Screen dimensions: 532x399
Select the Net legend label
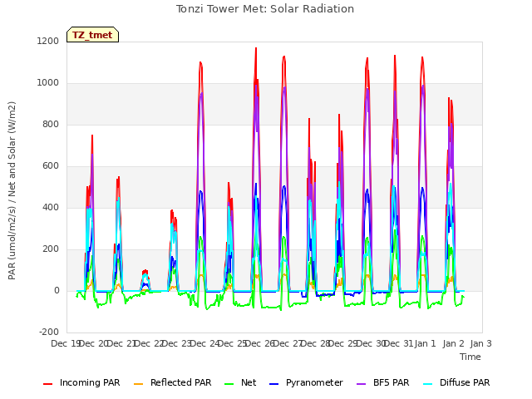click(x=249, y=382)
